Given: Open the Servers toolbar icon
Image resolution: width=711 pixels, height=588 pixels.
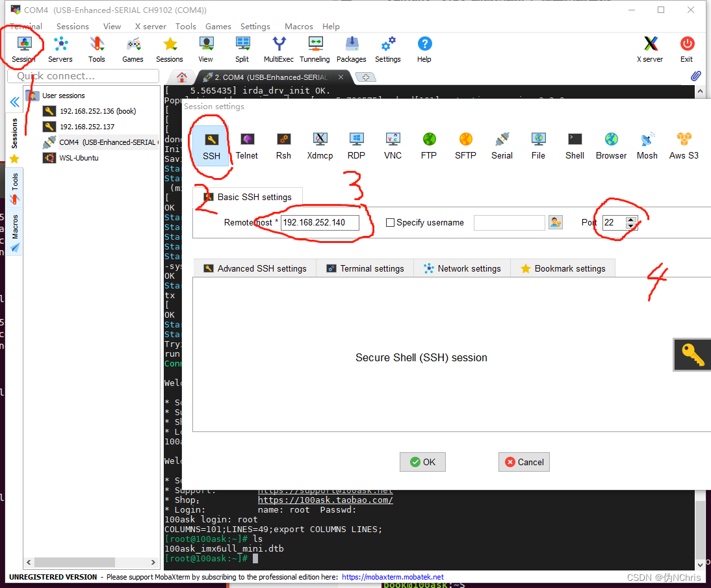Looking at the screenshot, I should (x=60, y=49).
